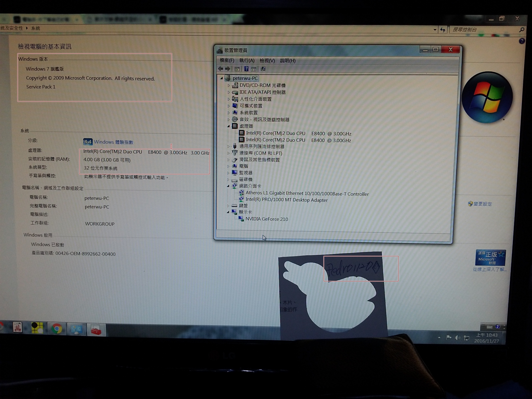Click the back arrow in Device Manager toolbar
Screen dimensions: 532x399
click(221, 69)
